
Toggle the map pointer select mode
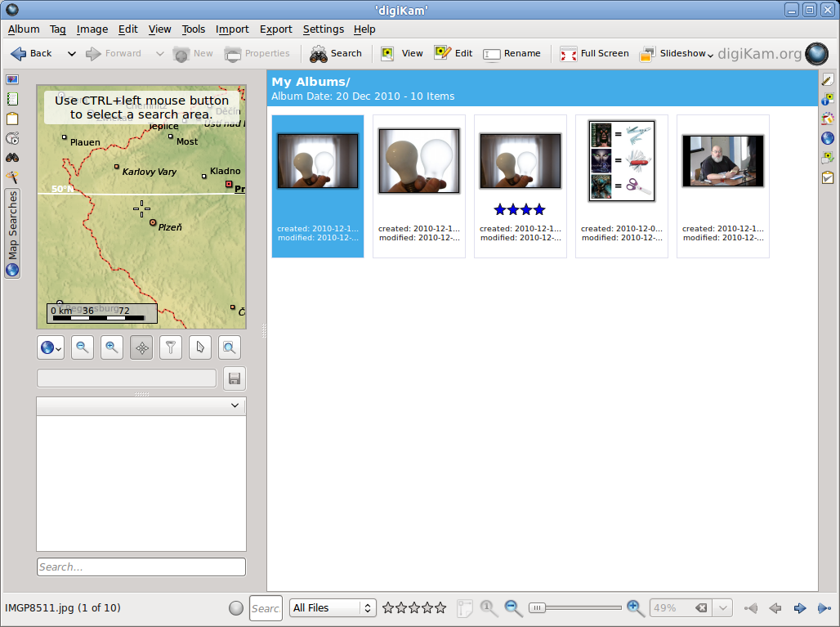[200, 347]
